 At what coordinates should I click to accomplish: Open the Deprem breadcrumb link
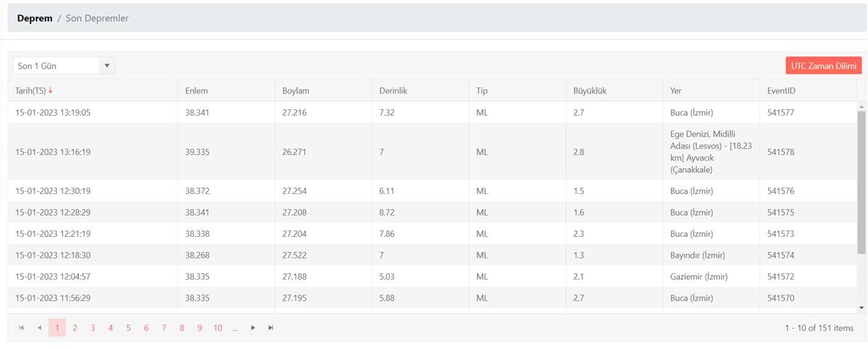(x=35, y=18)
